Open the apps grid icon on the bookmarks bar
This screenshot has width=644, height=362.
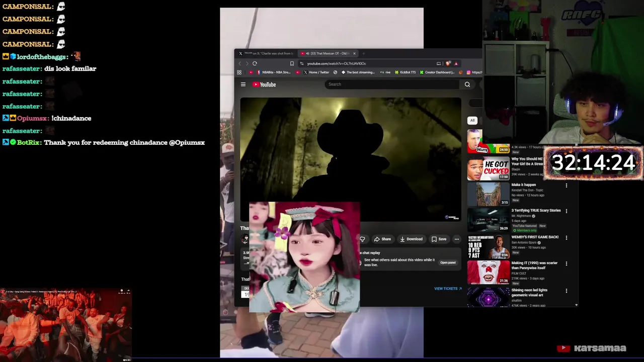(x=239, y=72)
